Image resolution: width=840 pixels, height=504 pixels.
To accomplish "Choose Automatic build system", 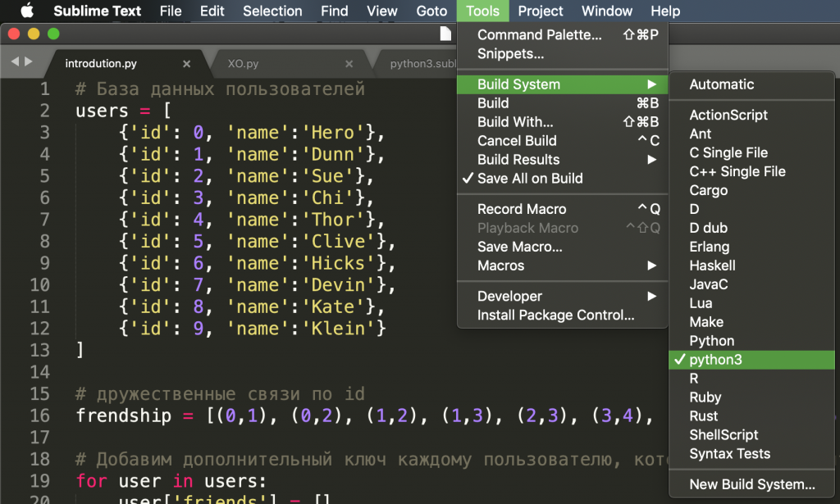I will click(721, 84).
